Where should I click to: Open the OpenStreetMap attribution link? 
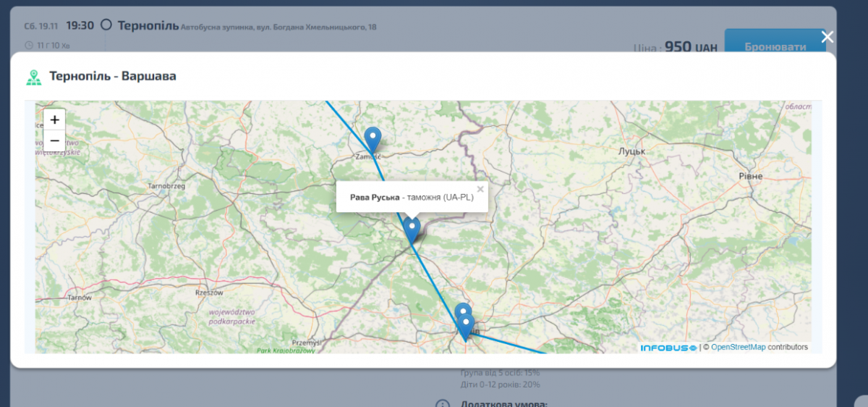click(x=739, y=347)
